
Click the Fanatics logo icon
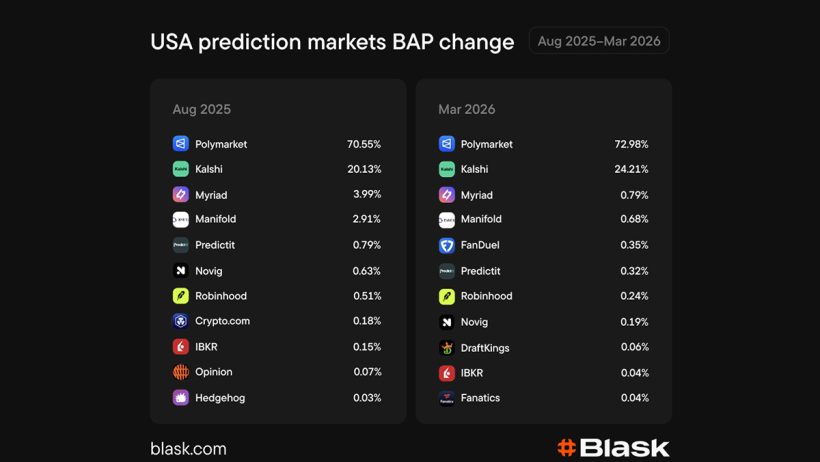pos(447,398)
